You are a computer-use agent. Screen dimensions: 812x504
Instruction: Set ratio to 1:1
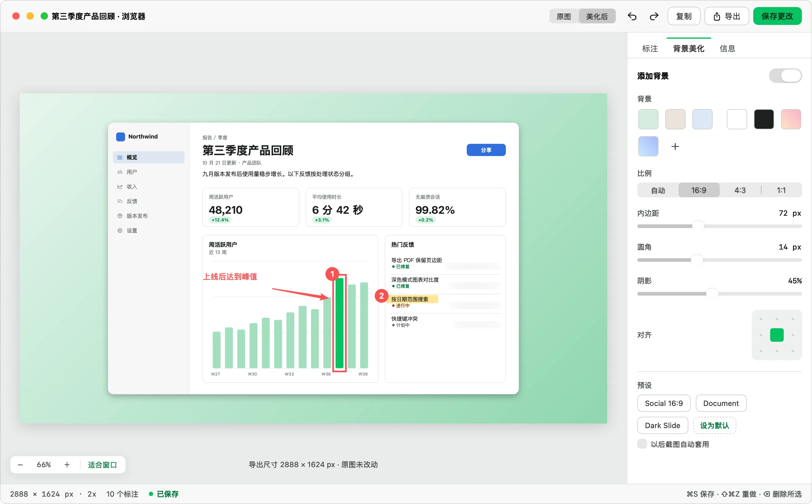coord(781,190)
